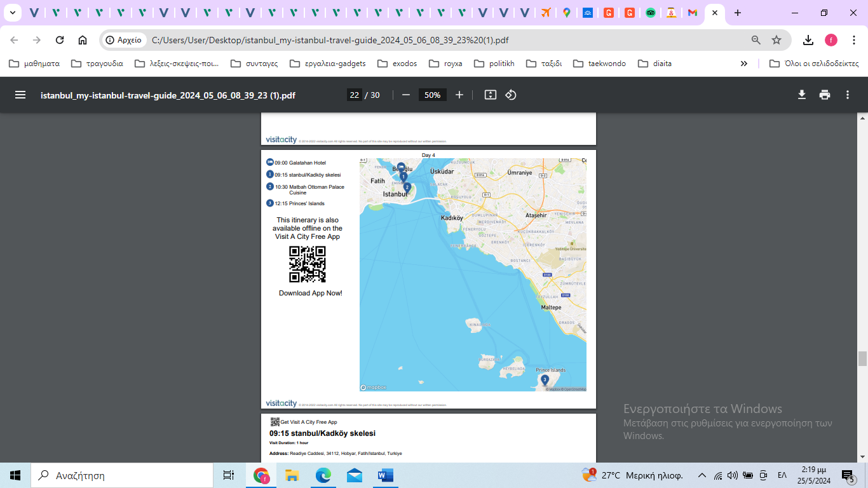Open the τραγουδια bookmarks folder
Viewport: 868px width, 488px height.
click(x=97, y=64)
